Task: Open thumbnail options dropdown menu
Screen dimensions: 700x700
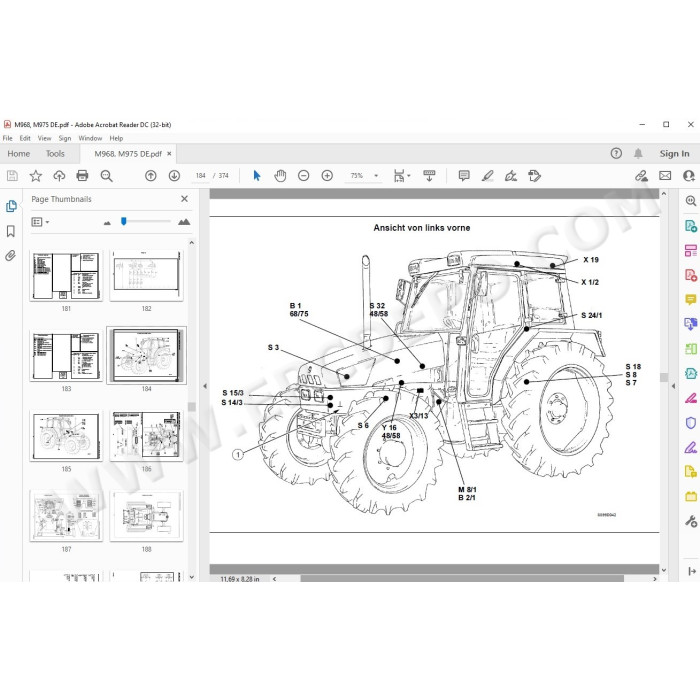Action: coord(40,222)
